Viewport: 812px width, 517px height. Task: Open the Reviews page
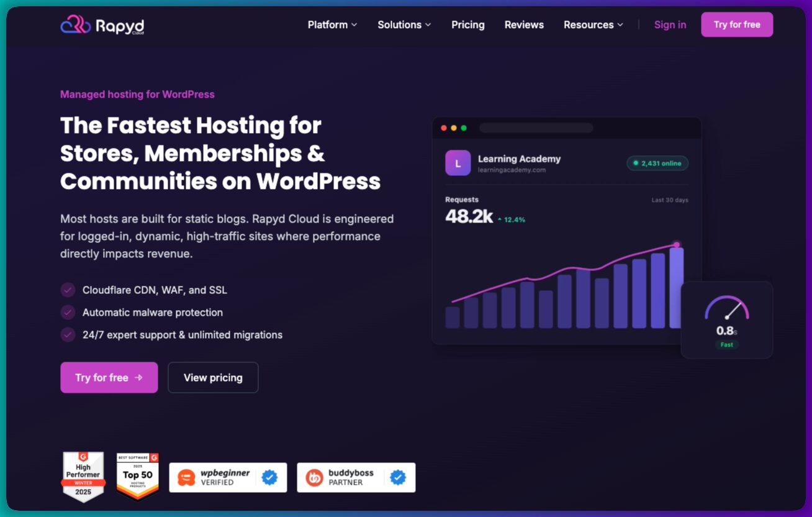click(524, 25)
